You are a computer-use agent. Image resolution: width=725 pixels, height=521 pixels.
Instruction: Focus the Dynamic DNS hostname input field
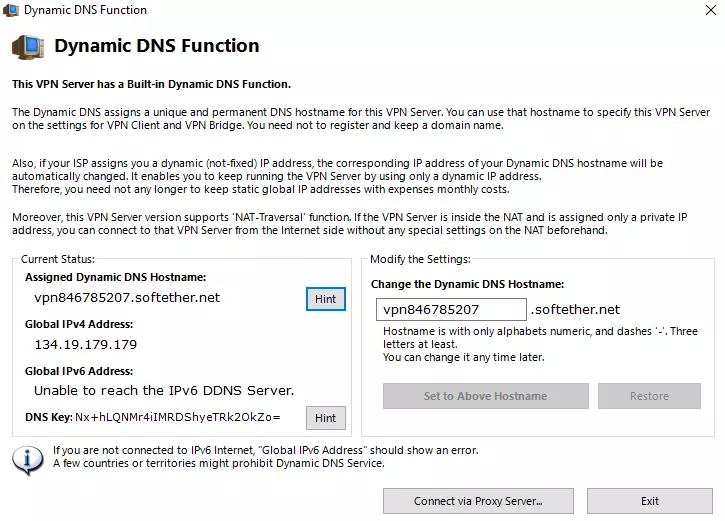point(451,309)
